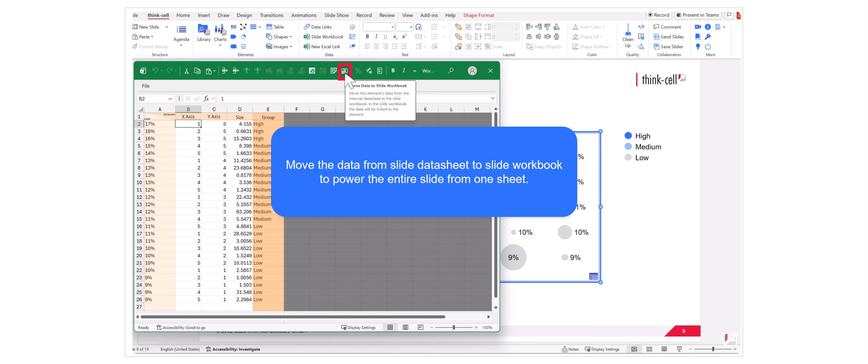Open the Shape Format tab
The height and width of the screenshot is (364, 868).
(478, 15)
